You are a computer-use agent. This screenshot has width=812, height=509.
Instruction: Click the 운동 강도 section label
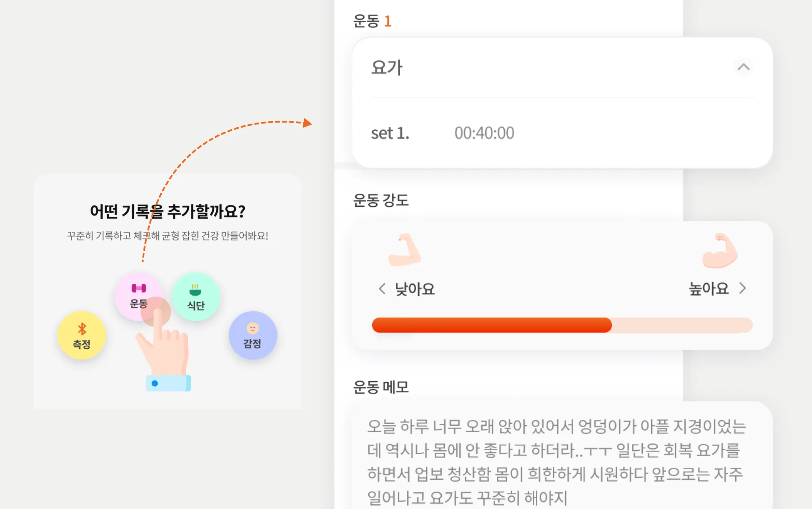[381, 200]
